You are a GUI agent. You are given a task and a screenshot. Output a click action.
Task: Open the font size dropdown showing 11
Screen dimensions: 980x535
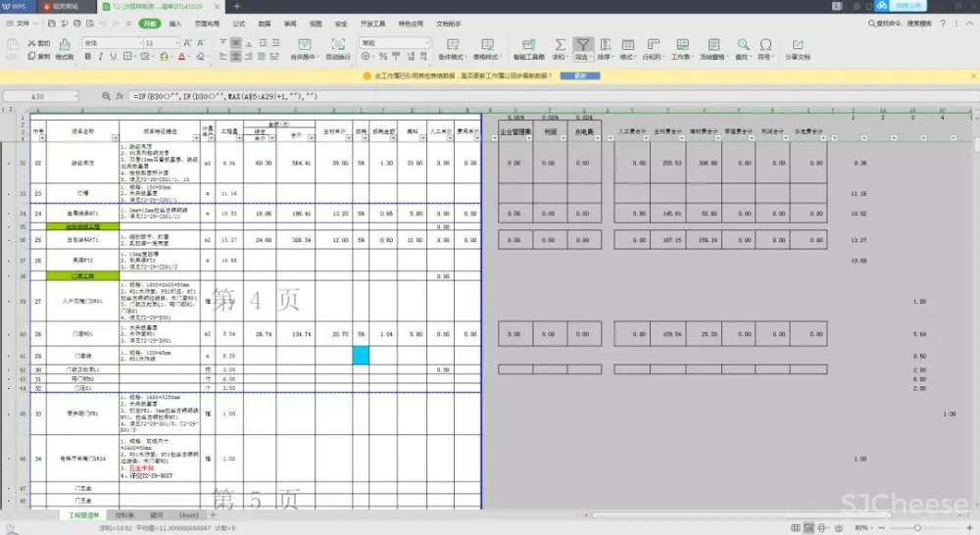[162, 43]
